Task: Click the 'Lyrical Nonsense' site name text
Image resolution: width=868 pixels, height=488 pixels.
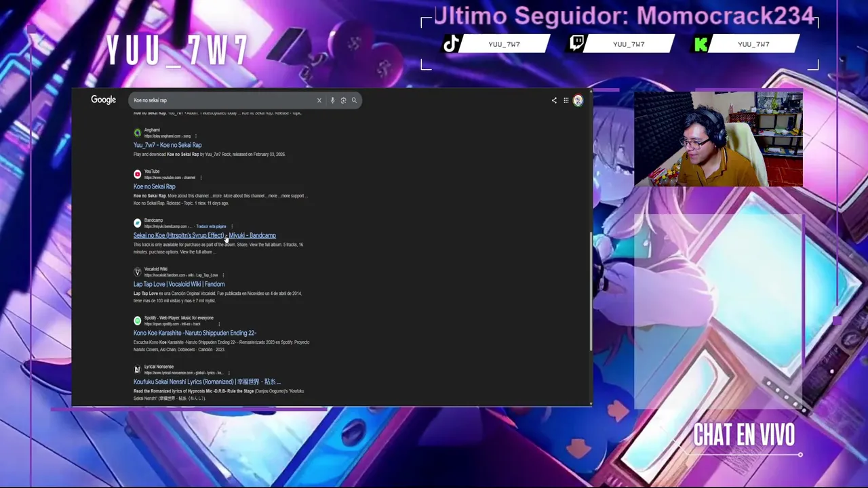Action: point(159,367)
